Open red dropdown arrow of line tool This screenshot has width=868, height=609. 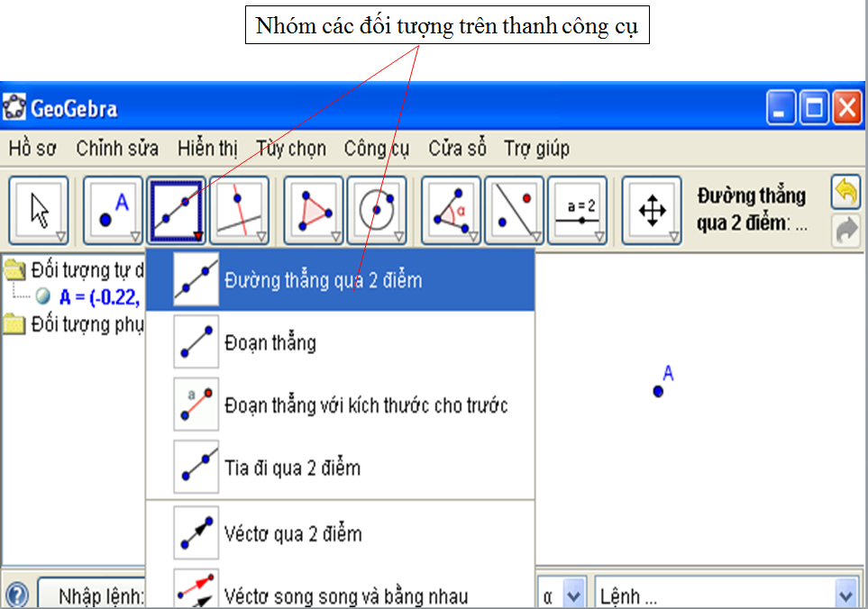click(x=198, y=237)
